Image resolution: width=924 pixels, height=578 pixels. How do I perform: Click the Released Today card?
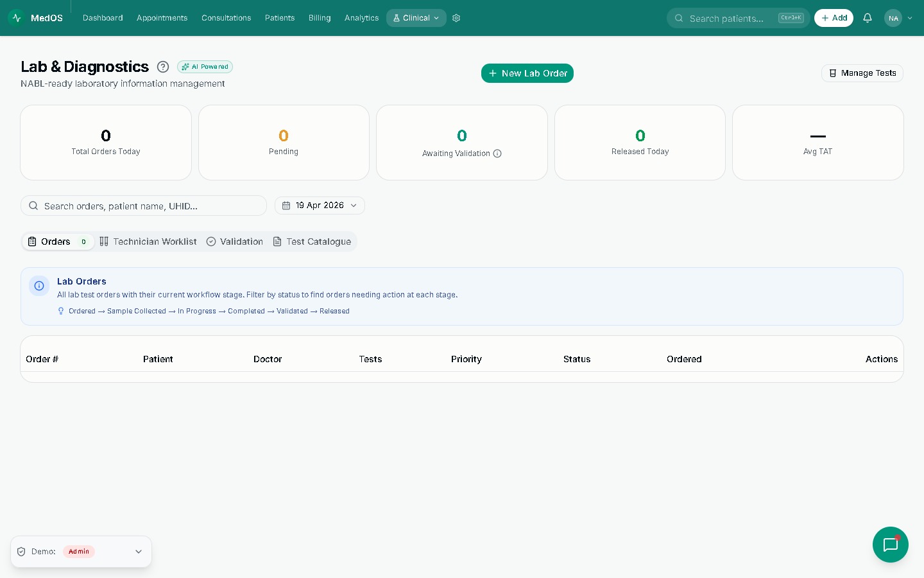pyautogui.click(x=640, y=143)
